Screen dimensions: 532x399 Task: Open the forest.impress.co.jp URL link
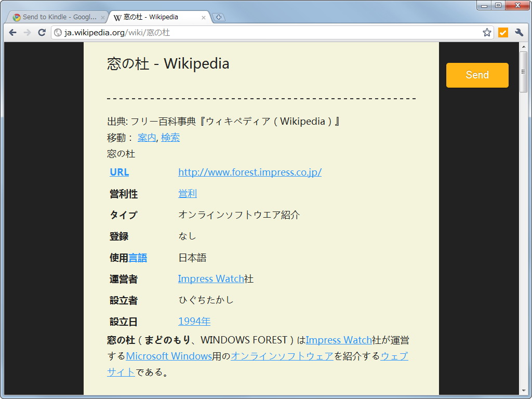pos(250,172)
